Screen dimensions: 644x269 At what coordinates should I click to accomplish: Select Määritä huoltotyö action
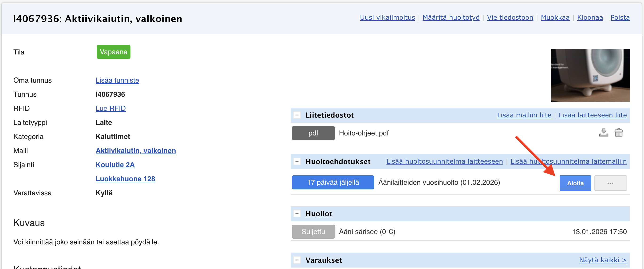click(x=451, y=17)
